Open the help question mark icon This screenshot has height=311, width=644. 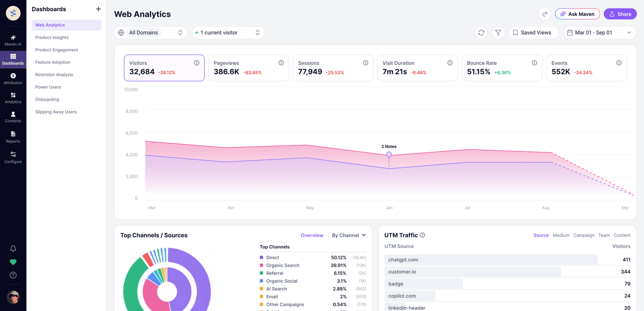pyautogui.click(x=13, y=275)
